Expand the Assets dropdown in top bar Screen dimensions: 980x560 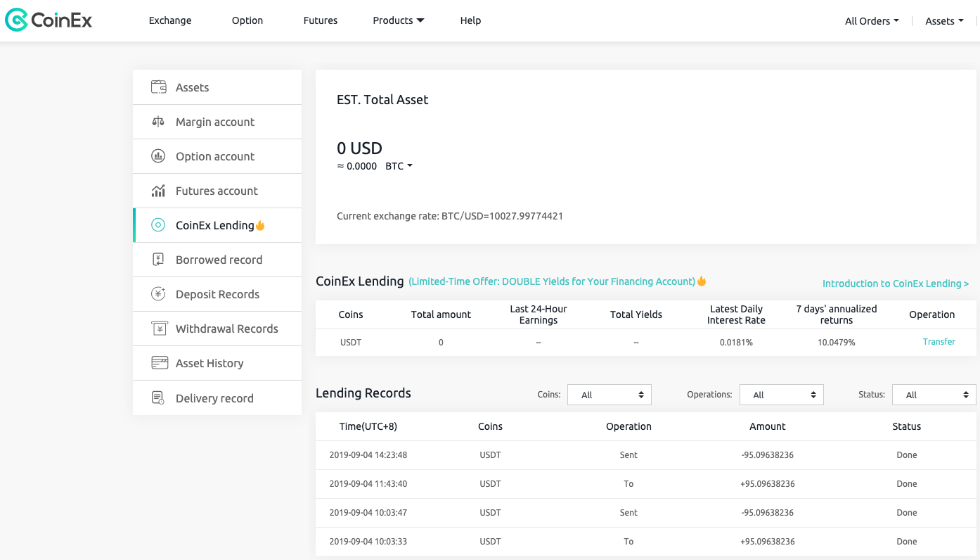tap(944, 21)
